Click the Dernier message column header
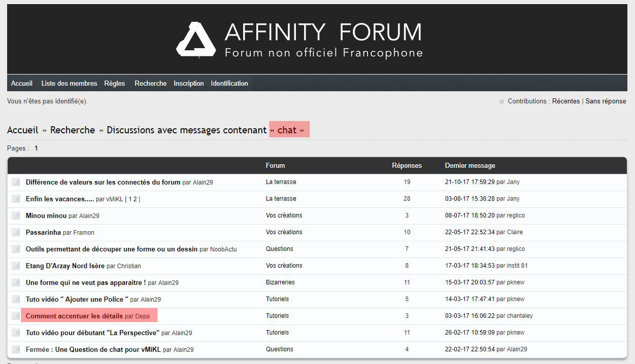Image resolution: width=635 pixels, height=364 pixels. pos(470,166)
